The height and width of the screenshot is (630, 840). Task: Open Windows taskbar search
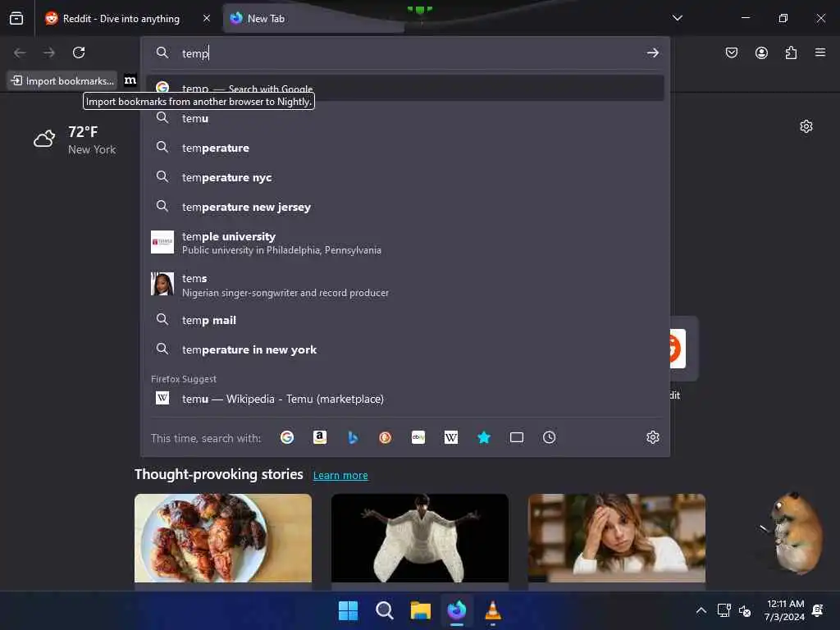coord(384,610)
